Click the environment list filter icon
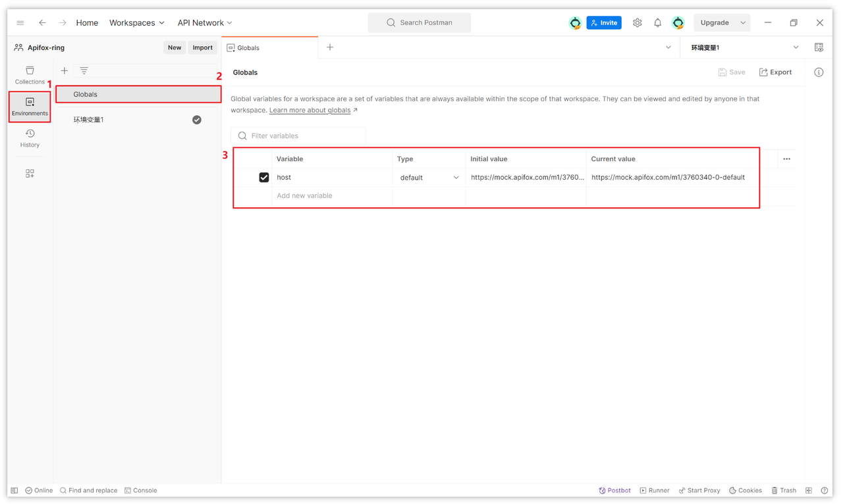The width and height of the screenshot is (843, 504). click(x=84, y=70)
